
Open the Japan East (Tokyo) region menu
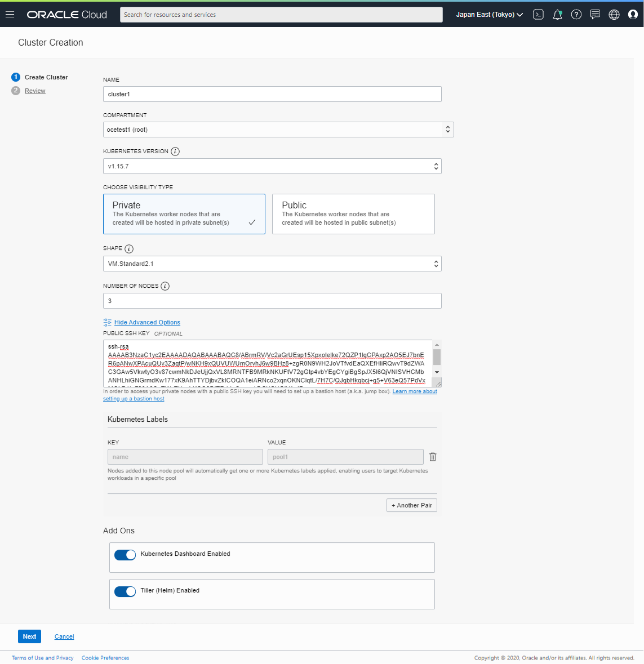[x=488, y=14]
